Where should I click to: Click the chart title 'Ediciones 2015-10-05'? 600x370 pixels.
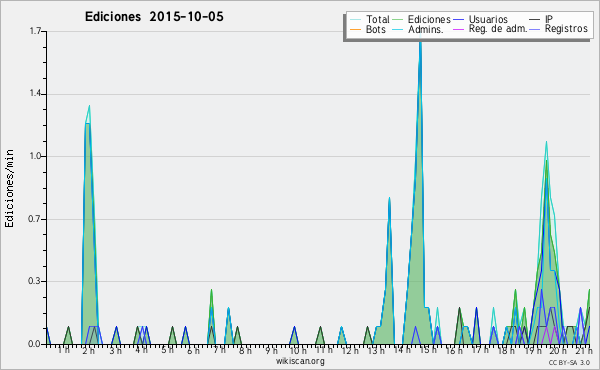coord(154,17)
